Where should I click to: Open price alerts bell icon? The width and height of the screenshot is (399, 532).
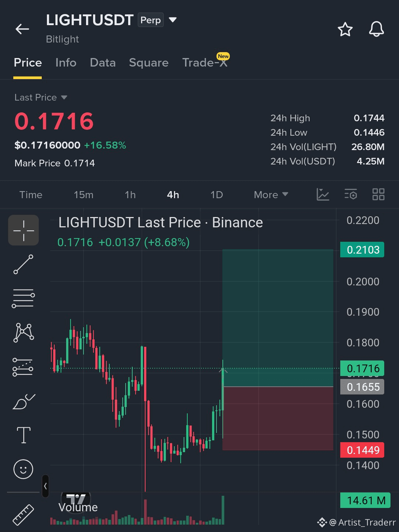pos(376,29)
